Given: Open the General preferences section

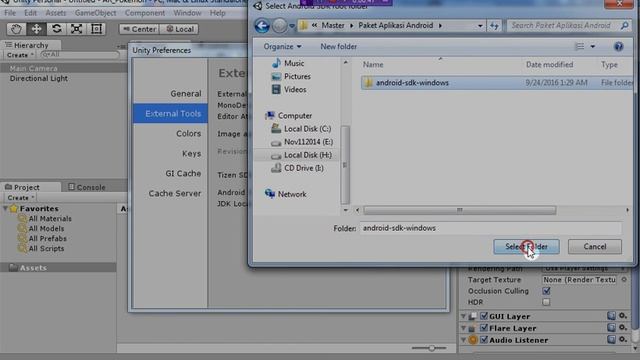Looking at the screenshot, I should (186, 93).
